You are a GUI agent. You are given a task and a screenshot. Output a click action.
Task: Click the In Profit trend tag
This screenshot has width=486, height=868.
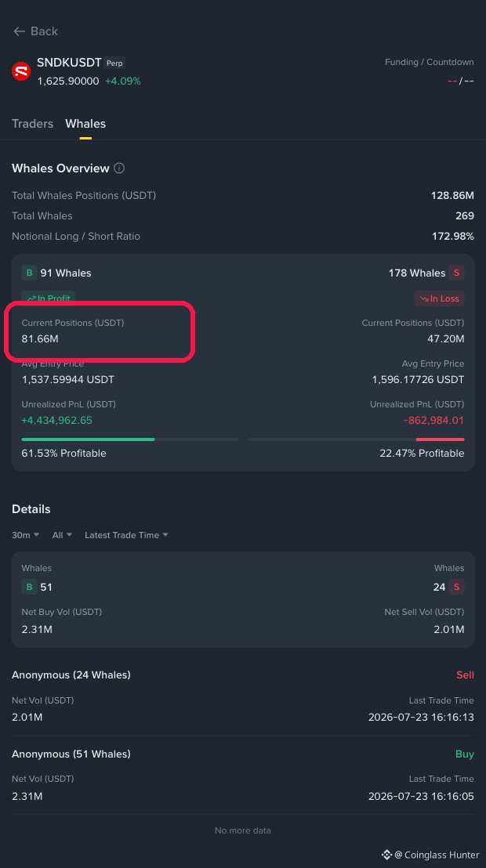[49, 298]
